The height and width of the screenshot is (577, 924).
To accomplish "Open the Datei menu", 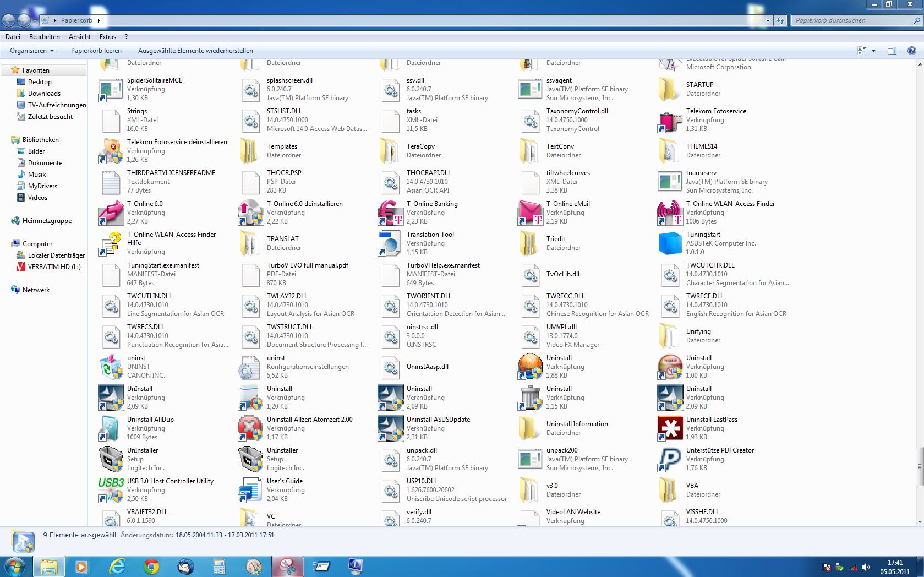I will click(13, 37).
